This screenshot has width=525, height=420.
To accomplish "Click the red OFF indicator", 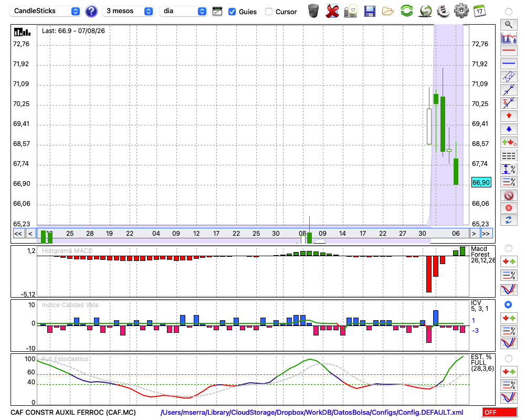I will [500, 412].
